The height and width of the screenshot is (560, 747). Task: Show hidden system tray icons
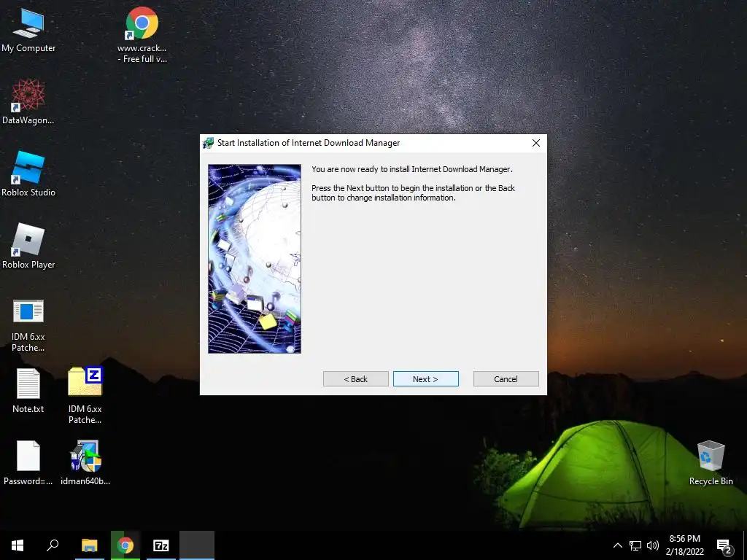pyautogui.click(x=617, y=545)
